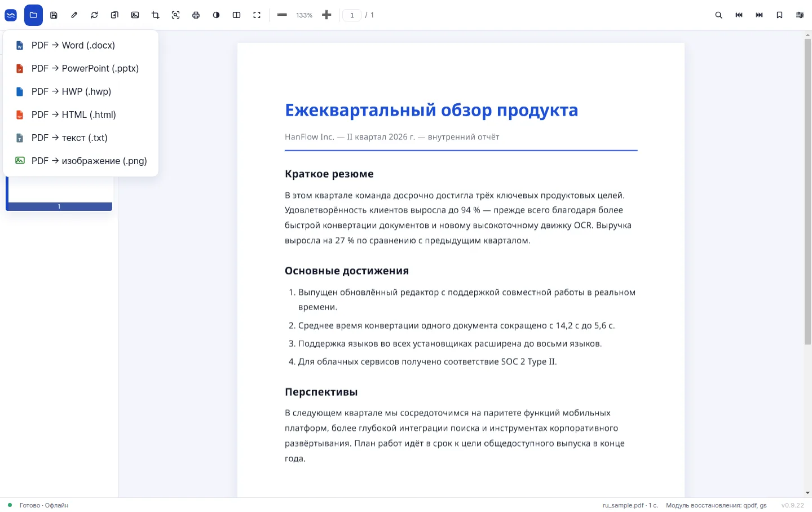Choose PDF → HTML (.html) menu item
This screenshot has width=812, height=512.
(81, 114)
